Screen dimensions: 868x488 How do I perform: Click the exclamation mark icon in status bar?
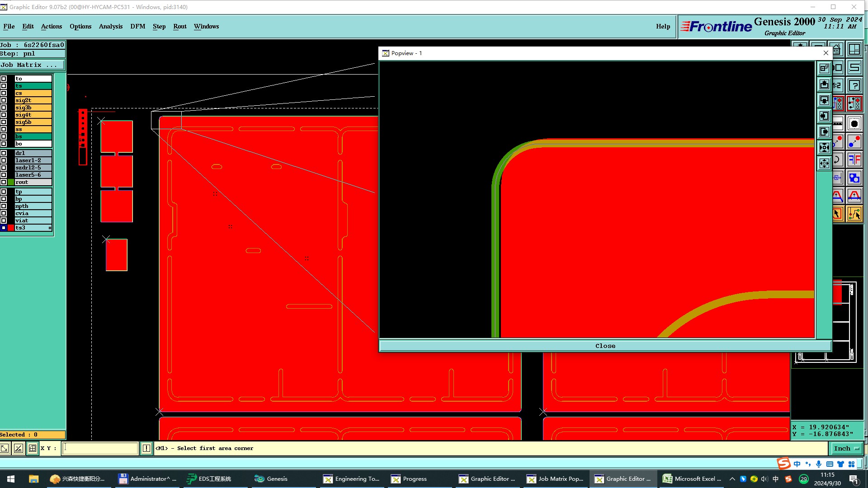[x=146, y=448]
